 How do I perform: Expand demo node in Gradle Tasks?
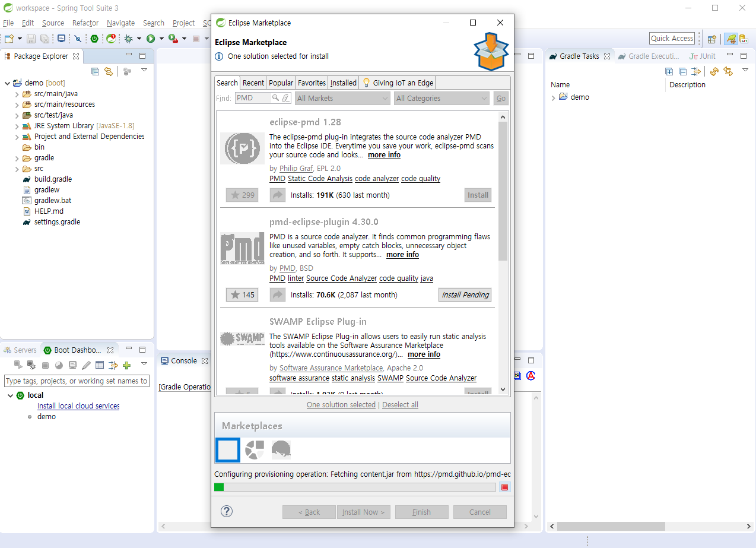(x=554, y=97)
